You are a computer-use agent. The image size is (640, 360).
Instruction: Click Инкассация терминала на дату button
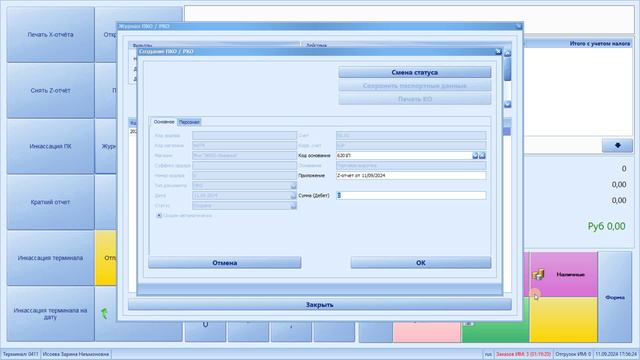tap(50, 313)
